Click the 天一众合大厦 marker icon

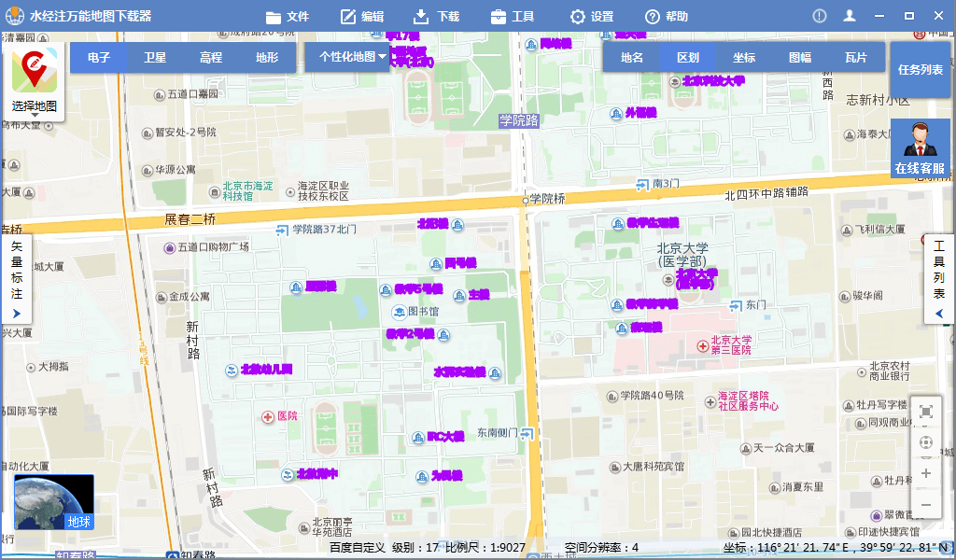(746, 449)
